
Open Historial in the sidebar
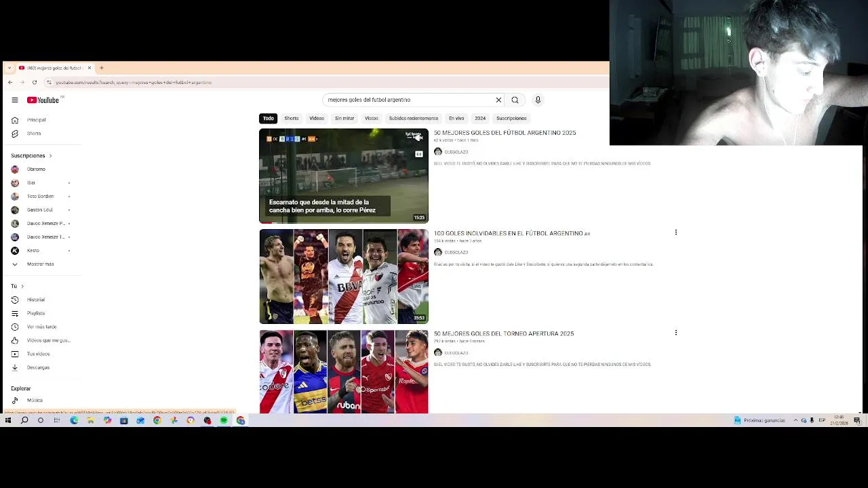36,300
